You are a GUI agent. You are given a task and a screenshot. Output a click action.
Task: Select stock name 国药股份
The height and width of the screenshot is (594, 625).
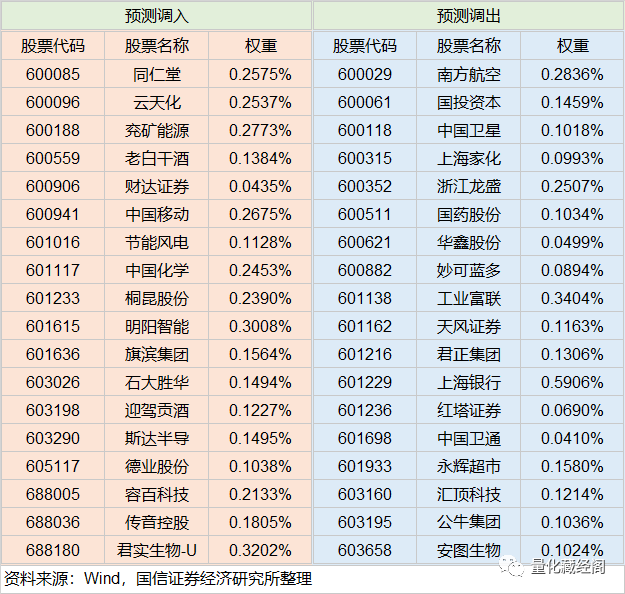click(469, 214)
